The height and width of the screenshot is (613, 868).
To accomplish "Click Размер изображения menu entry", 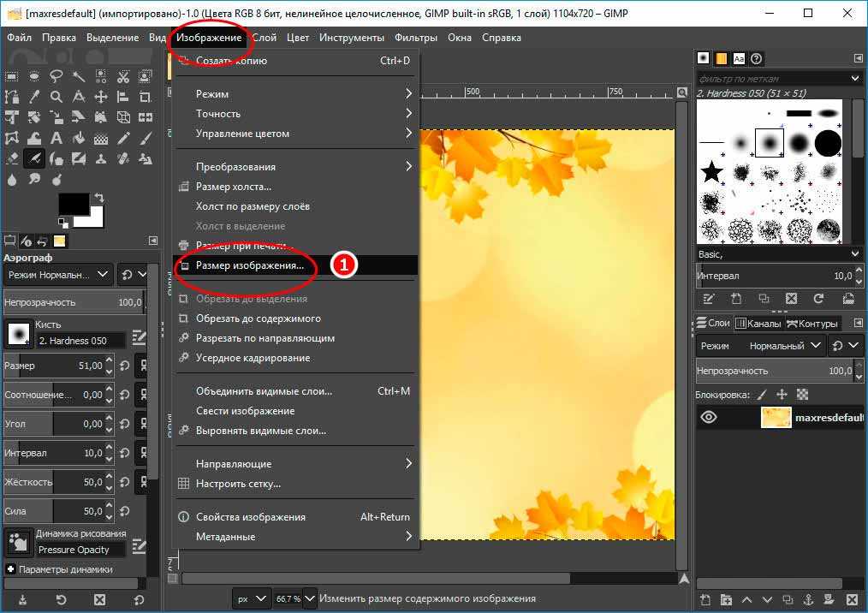I will pos(249,265).
